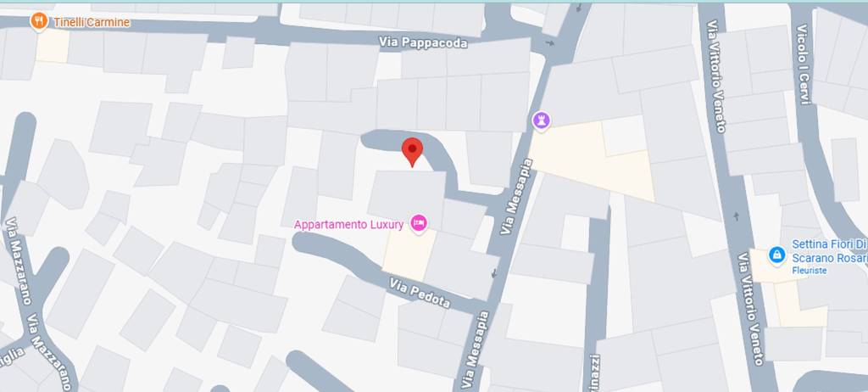Click the Vicolo I Cervi street label
The width and height of the screenshot is (868, 392).
pos(804,64)
